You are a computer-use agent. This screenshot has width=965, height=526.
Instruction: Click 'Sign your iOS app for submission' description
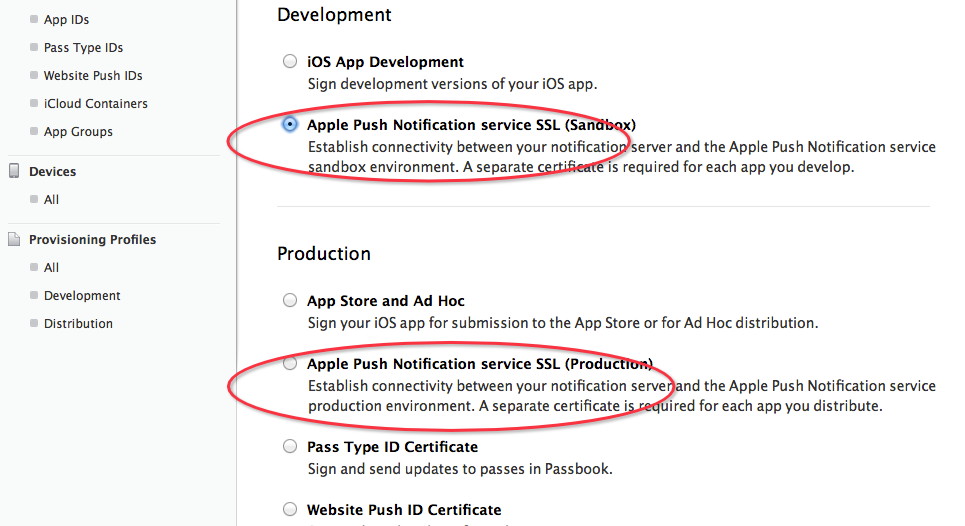coord(563,323)
